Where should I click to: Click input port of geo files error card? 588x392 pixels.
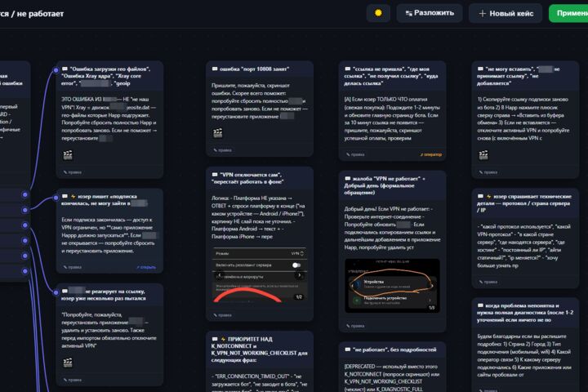[x=56, y=70]
